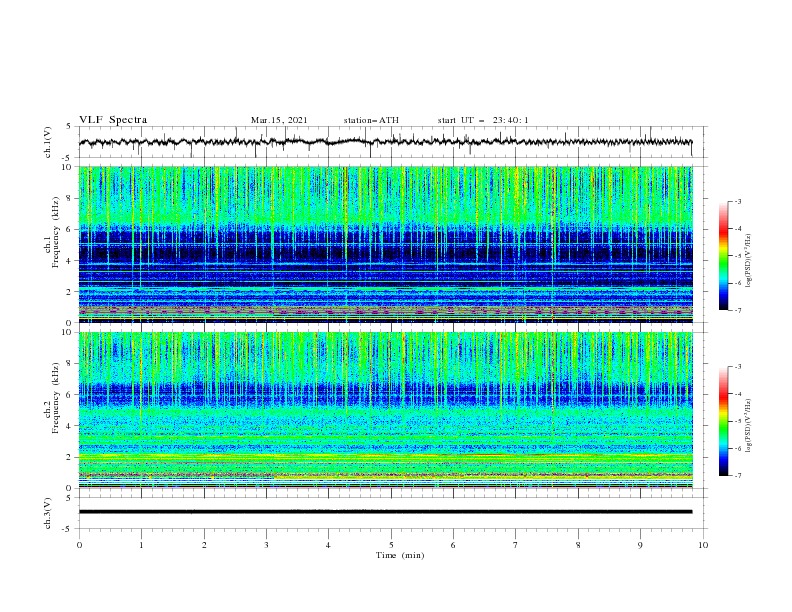Click the upper PSD color scale bar
This screenshot has width=792, height=612.
point(723,255)
